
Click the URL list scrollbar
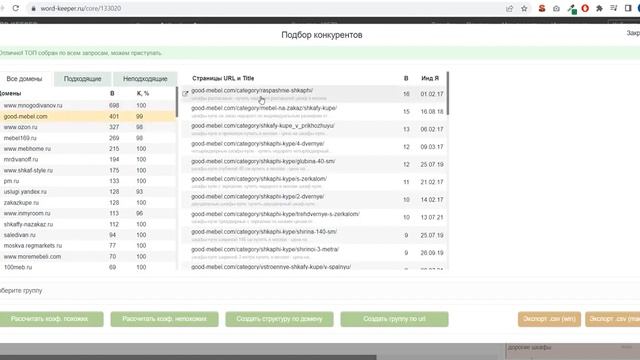pyautogui.click(x=448, y=93)
